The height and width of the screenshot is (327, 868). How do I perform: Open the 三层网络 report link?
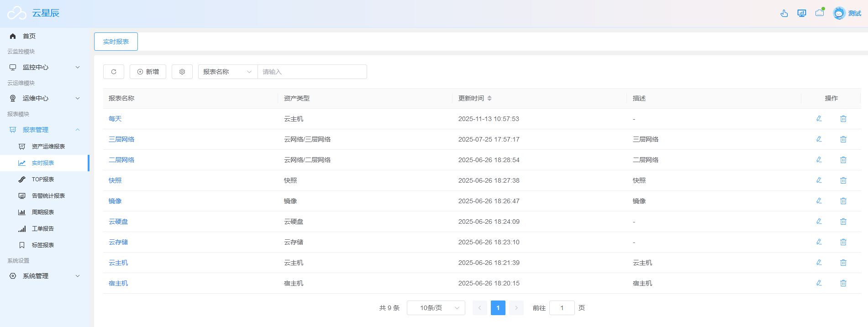click(x=121, y=139)
